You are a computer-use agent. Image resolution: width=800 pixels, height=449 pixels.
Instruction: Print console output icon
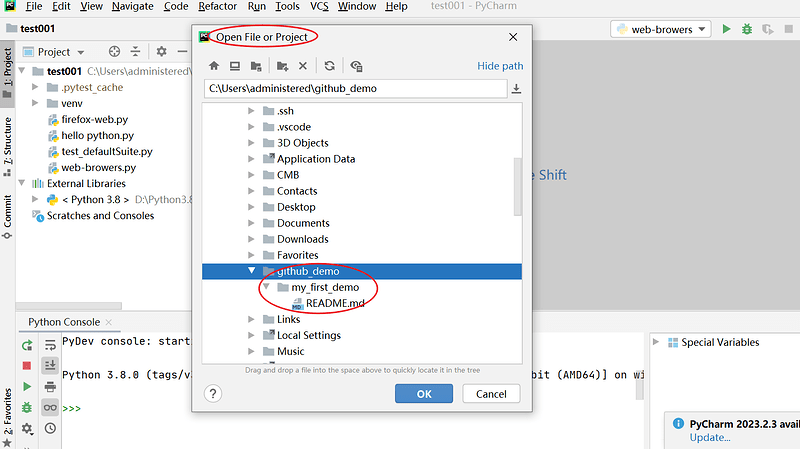50,387
